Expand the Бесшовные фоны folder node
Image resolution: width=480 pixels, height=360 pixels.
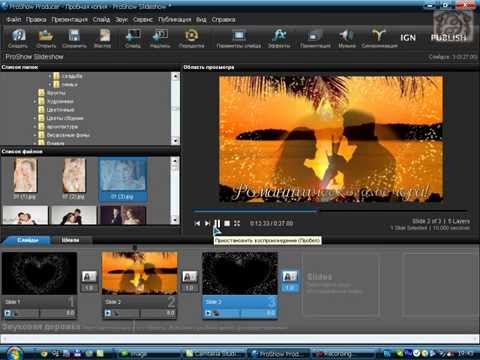coord(35,135)
